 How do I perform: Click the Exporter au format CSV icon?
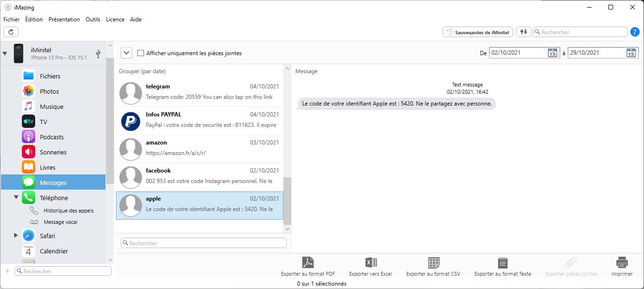433,262
